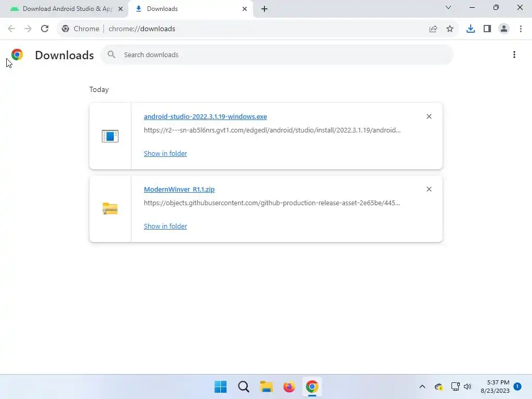
Task: Show hidden system tray icons
Action: 422,387
